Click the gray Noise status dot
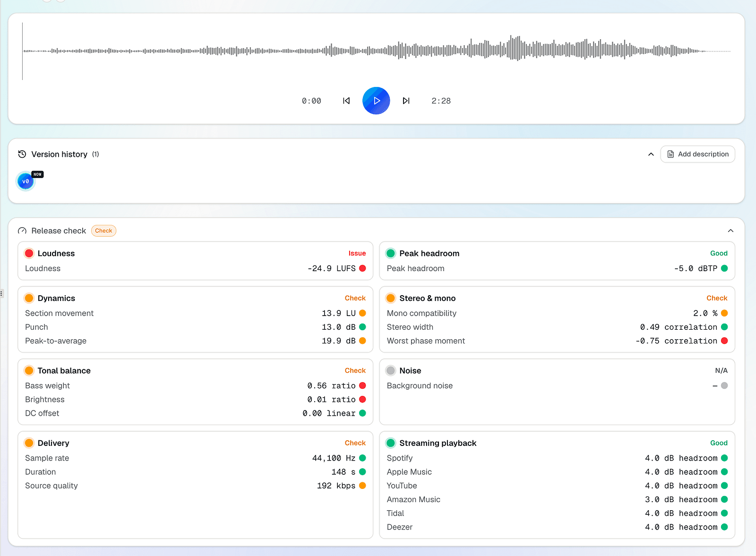The width and height of the screenshot is (756, 556). tap(391, 370)
